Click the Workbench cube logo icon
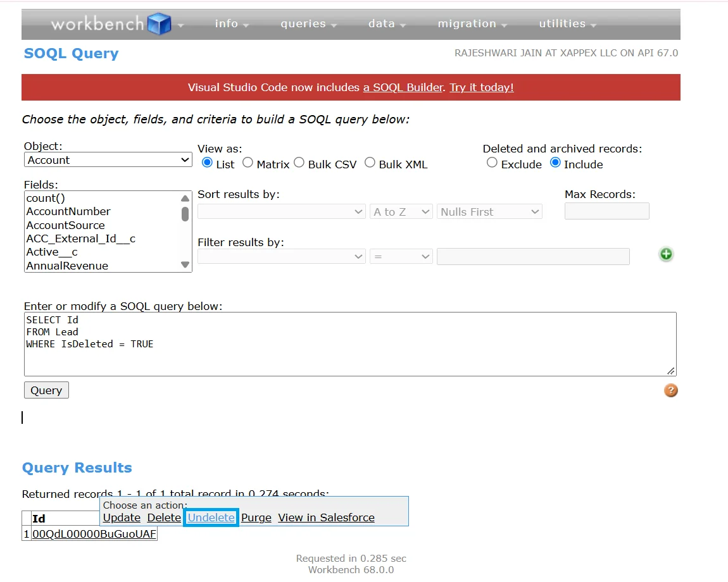 160,23
